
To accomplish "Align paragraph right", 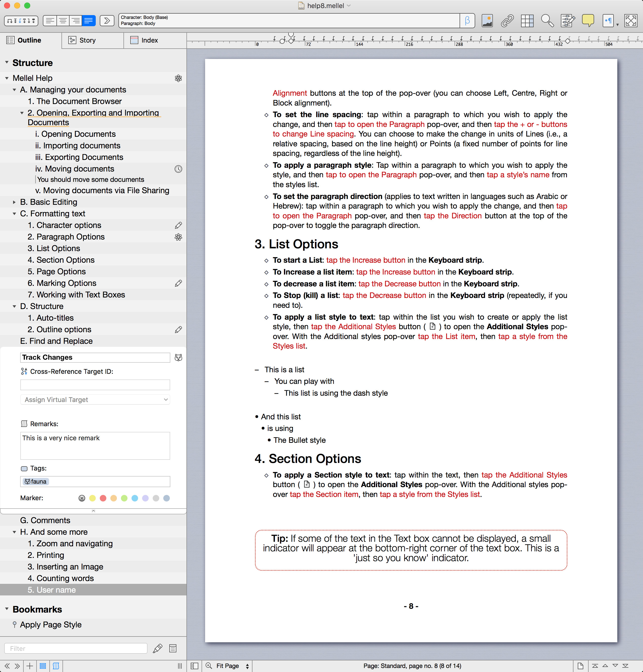I will (x=76, y=21).
